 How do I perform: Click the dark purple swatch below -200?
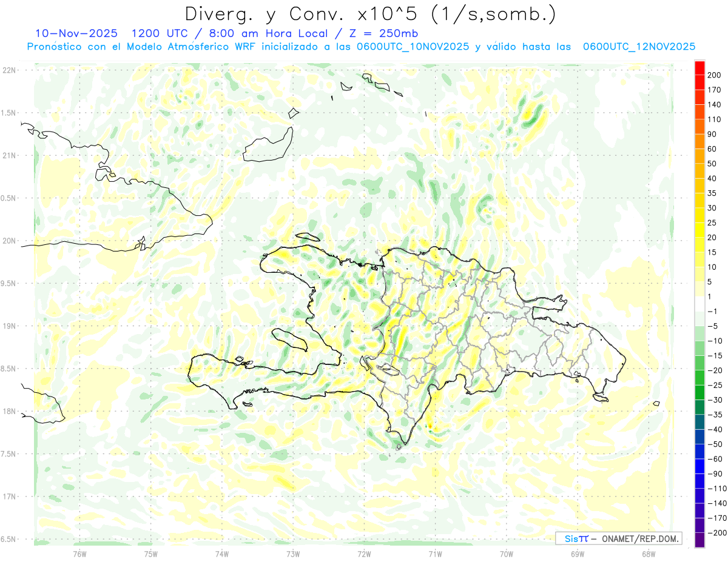[699, 540]
